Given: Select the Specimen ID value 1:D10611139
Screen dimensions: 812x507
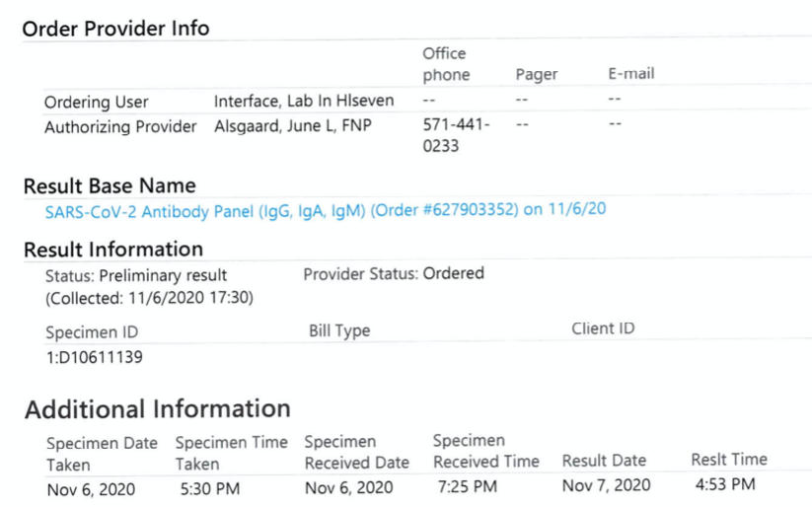Looking at the screenshot, I should click(95, 357).
